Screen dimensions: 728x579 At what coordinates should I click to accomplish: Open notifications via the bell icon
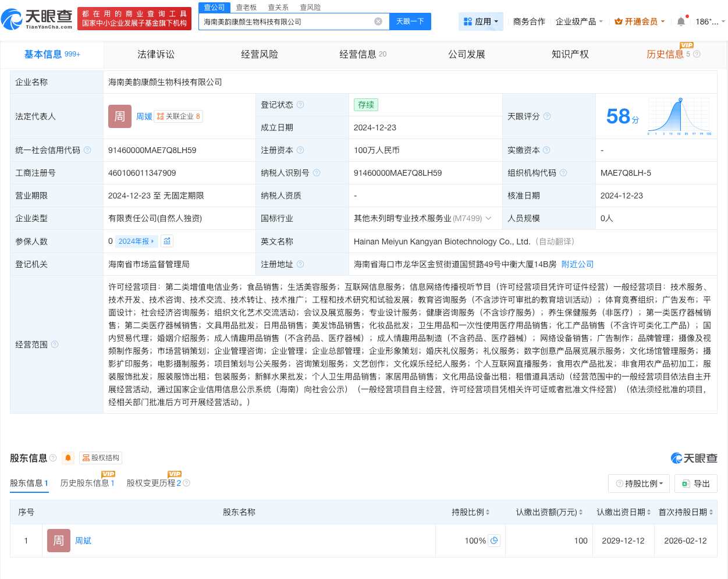(681, 21)
